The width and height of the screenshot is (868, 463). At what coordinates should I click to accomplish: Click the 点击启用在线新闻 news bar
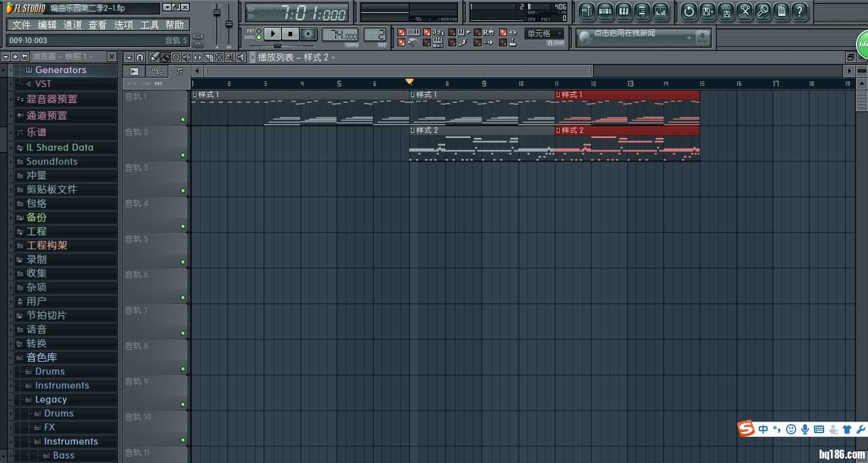coord(642,38)
